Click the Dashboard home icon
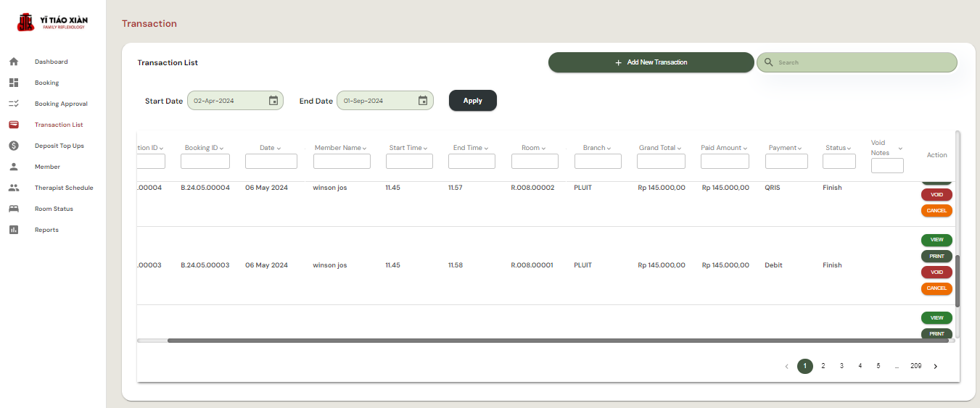 (x=14, y=62)
